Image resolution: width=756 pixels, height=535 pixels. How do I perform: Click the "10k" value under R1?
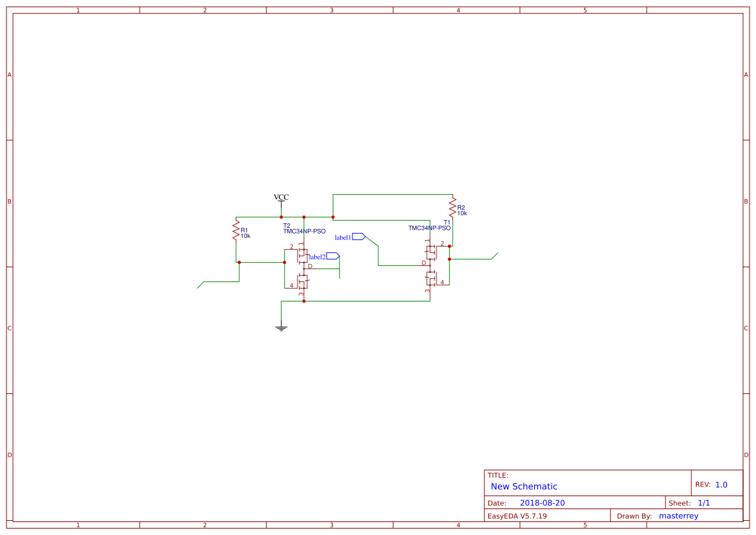(245, 236)
